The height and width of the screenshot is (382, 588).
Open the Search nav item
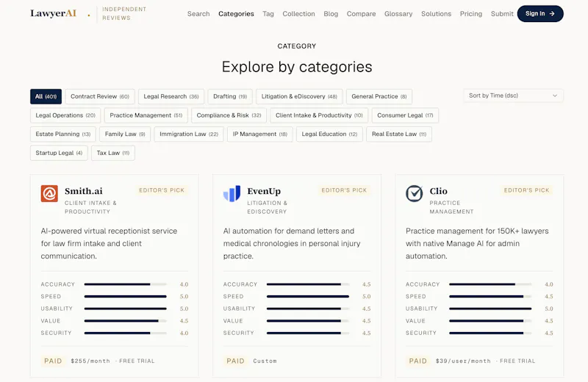coord(198,13)
